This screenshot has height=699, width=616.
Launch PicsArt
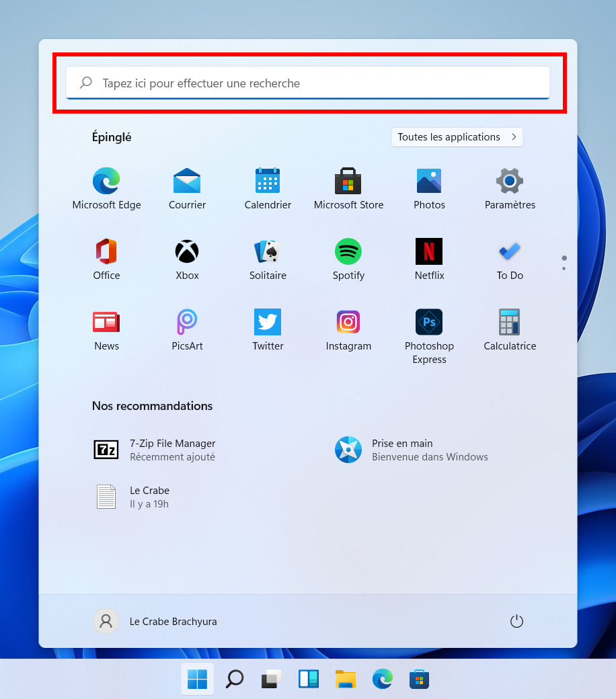click(x=187, y=330)
